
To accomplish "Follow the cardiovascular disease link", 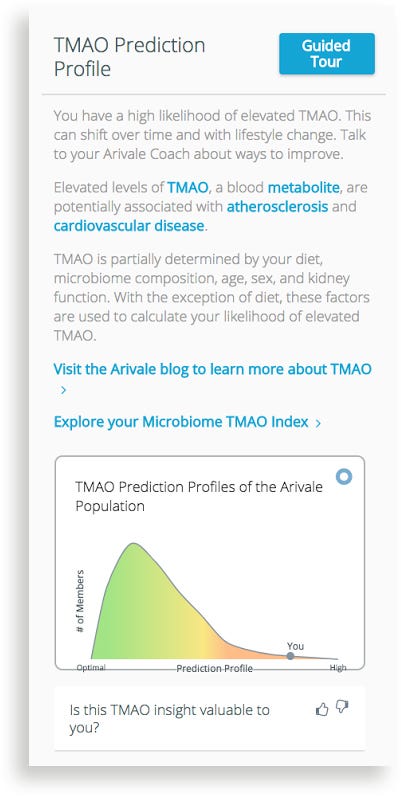I will [x=129, y=225].
